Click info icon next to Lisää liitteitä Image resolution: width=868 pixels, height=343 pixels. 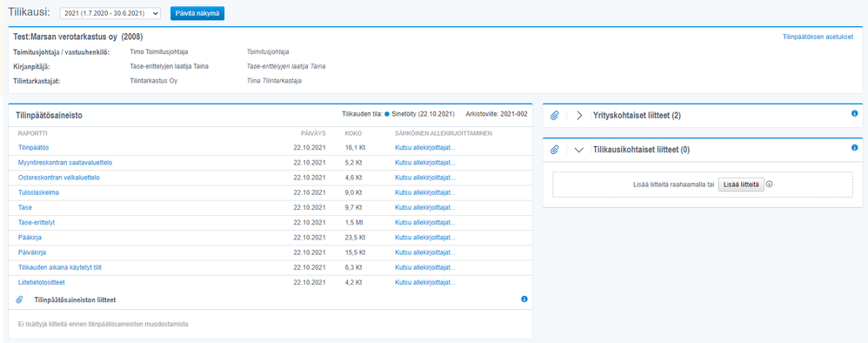click(x=770, y=185)
